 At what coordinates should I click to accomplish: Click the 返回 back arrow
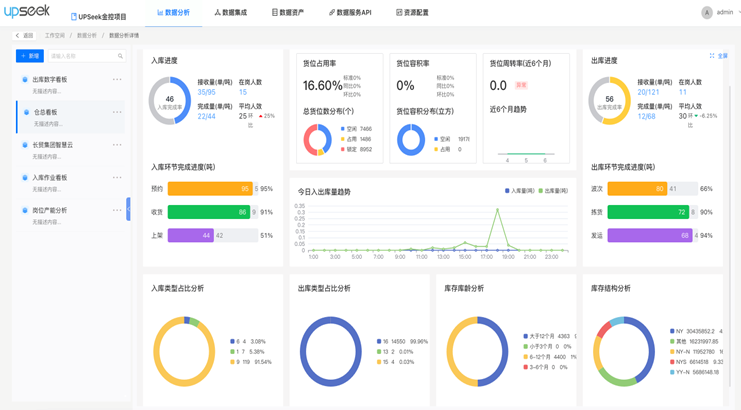(x=17, y=35)
